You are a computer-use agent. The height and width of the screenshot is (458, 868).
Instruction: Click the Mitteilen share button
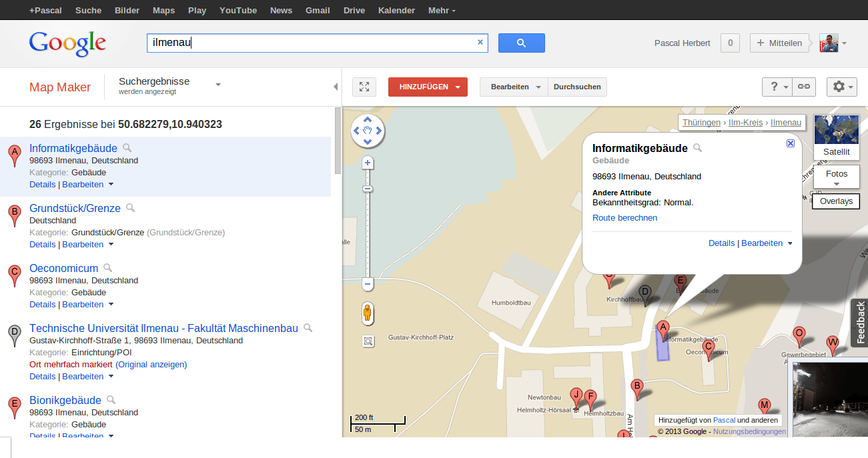[779, 43]
